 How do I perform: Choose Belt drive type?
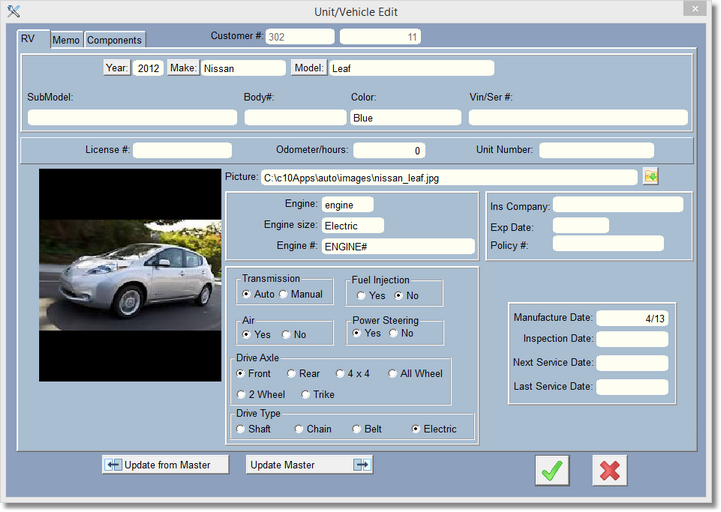pos(356,429)
